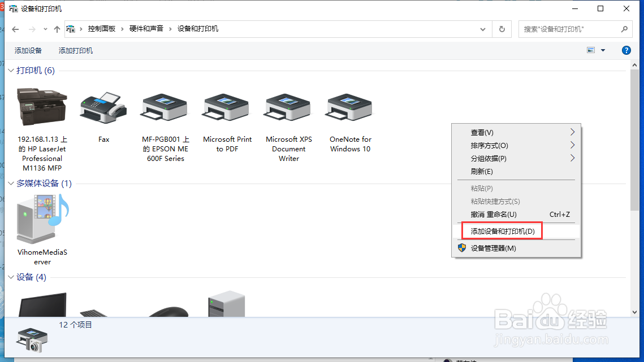This screenshot has width=644, height=362.
Task: Select the VihomeMediaServer multimedia device icon
Action: (x=42, y=219)
